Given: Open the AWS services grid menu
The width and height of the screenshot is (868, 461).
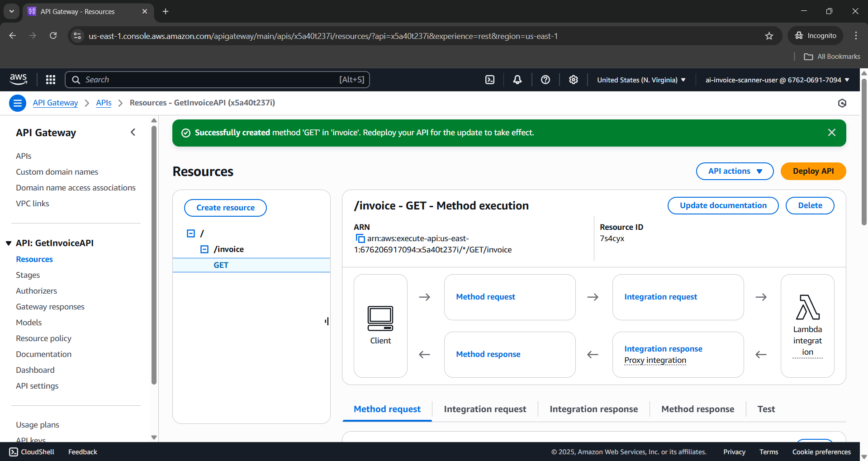Looking at the screenshot, I should 51,80.
